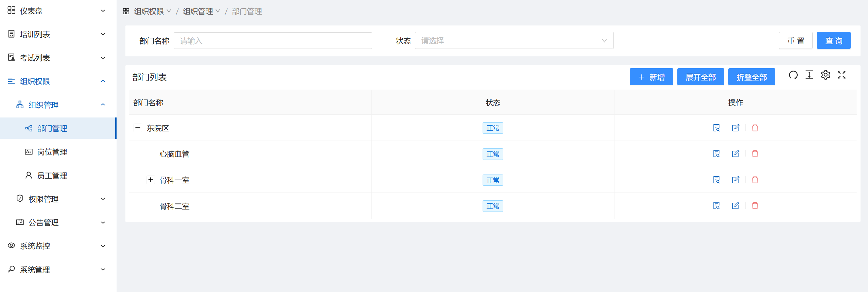868x292 pixels.
Task: Click edit icon for 心脑血管 row
Action: [736, 154]
